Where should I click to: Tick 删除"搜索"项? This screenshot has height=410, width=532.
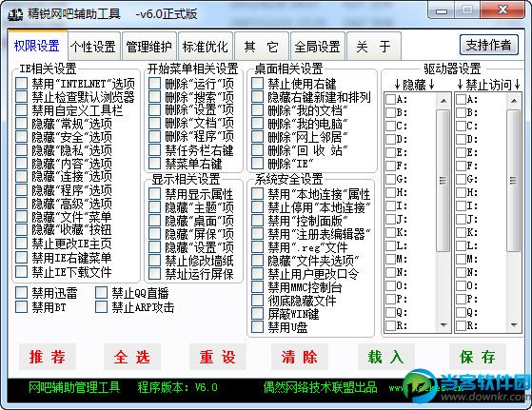(x=155, y=97)
